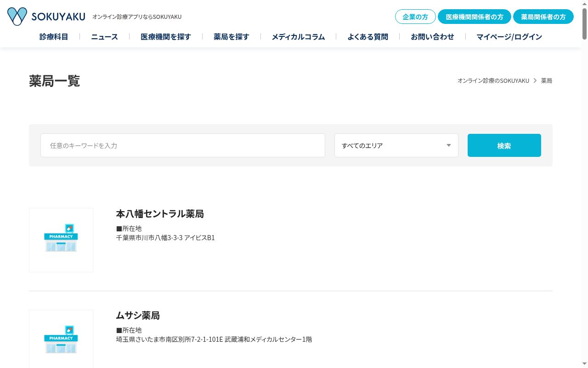The width and height of the screenshot is (588, 368).
Task: Click the 検索 search button
Action: (x=504, y=145)
